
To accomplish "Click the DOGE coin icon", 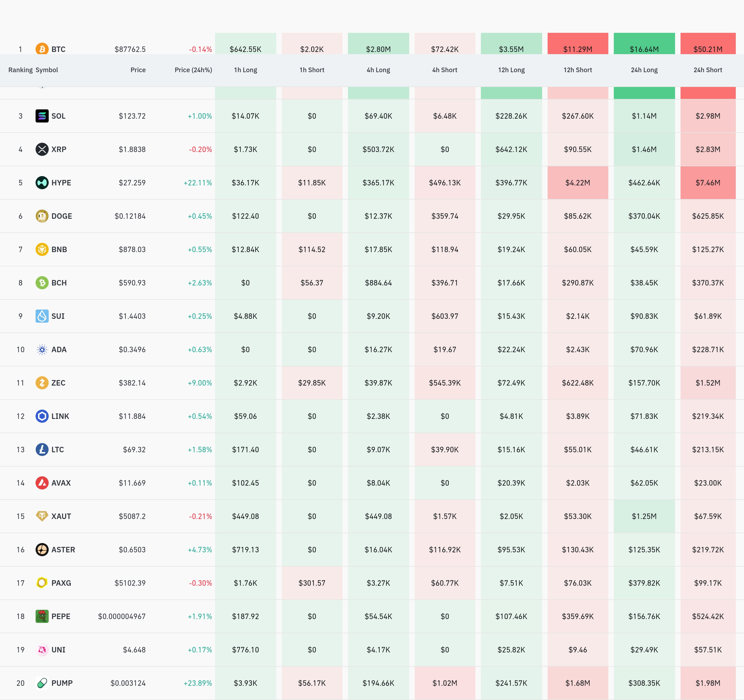I will pyautogui.click(x=42, y=216).
